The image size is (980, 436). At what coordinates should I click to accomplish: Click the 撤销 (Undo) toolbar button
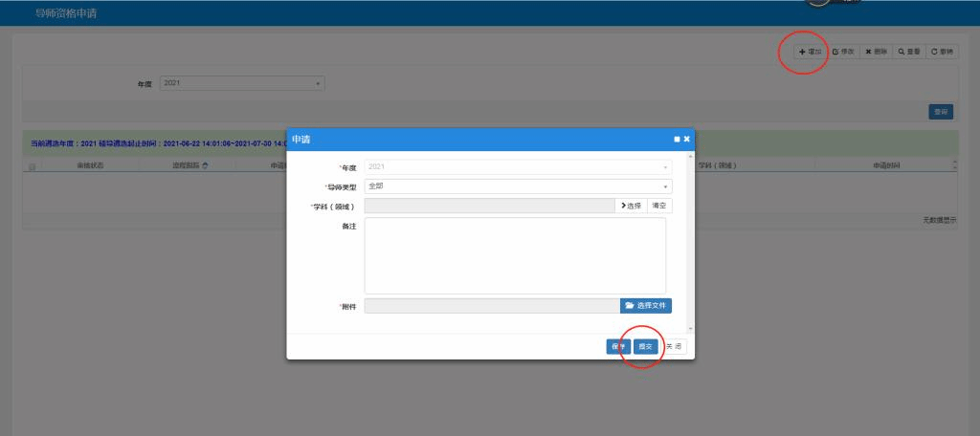coord(942,52)
